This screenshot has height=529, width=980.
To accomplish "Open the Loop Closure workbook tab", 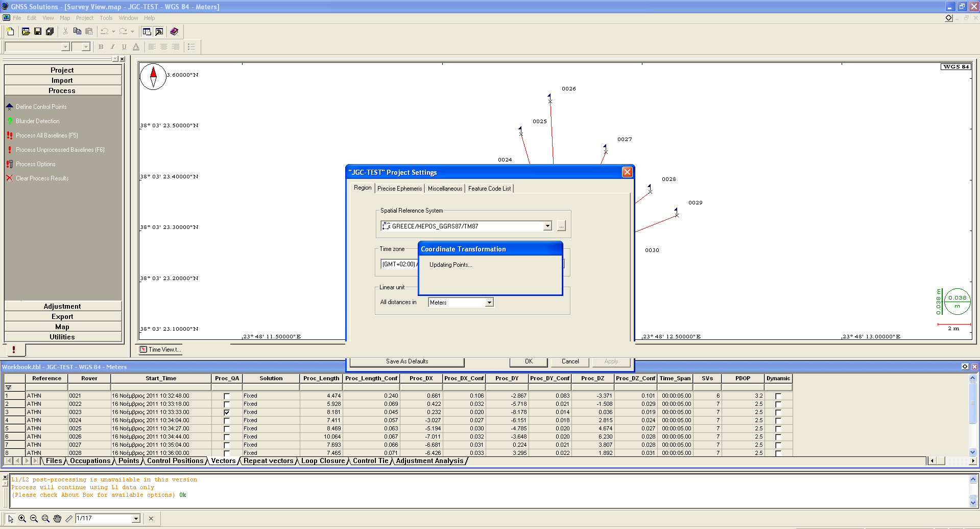I will click(x=323, y=461).
